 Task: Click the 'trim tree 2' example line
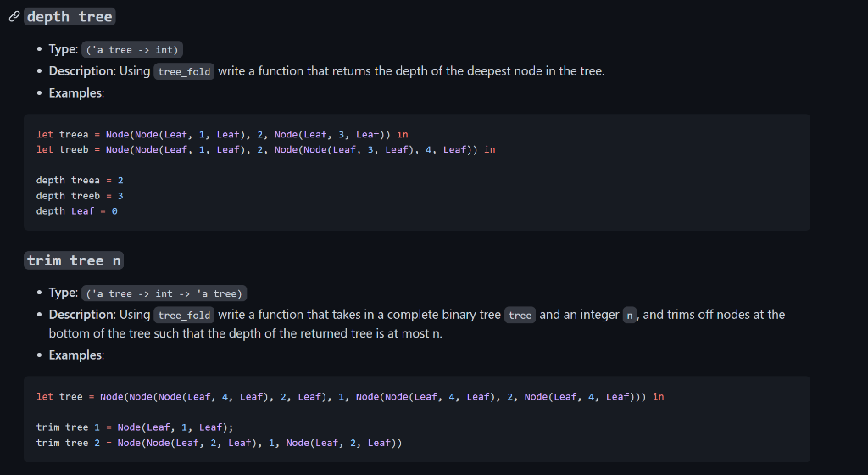pos(220,443)
